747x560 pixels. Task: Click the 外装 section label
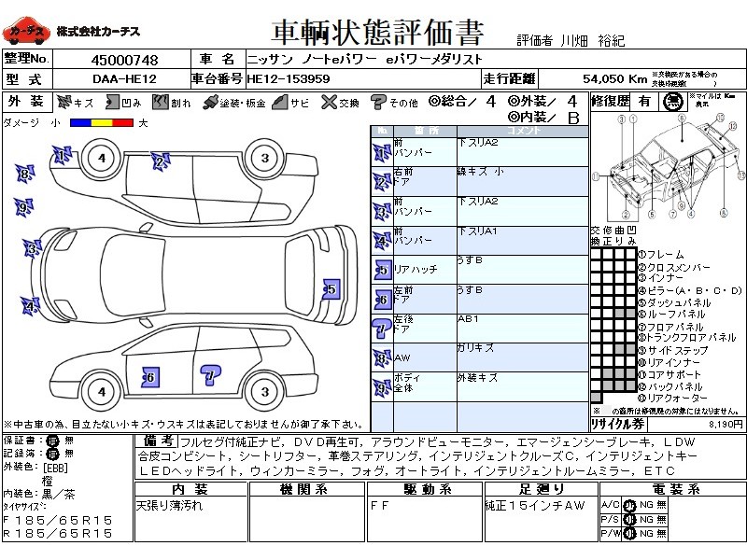27,102
